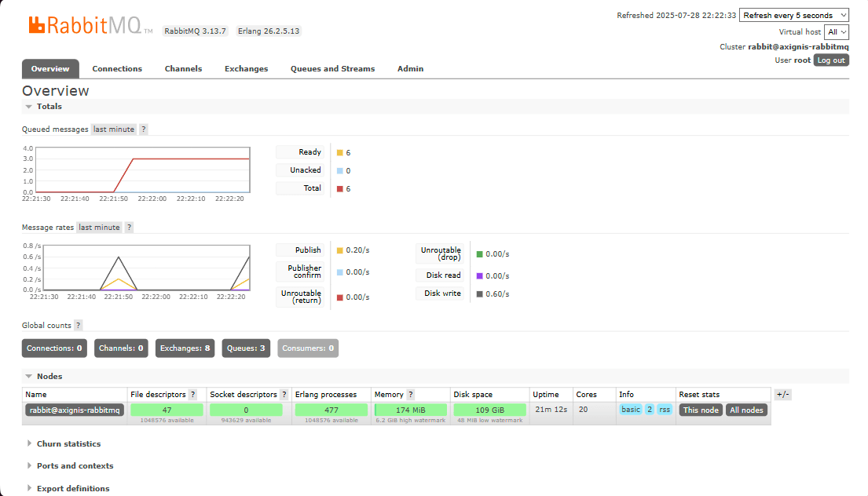This screenshot has height=496, width=868.
Task: Open node columns +/- selector
Action: (782, 394)
